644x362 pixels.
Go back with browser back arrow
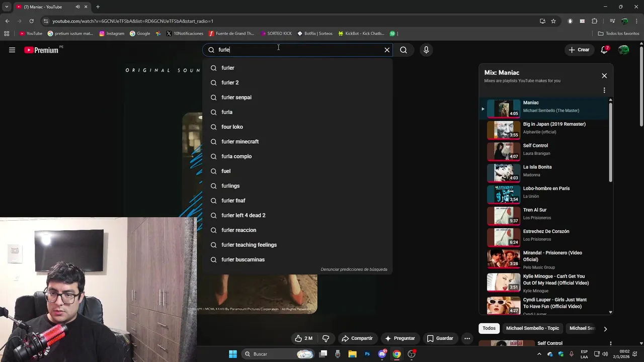pos(7,21)
